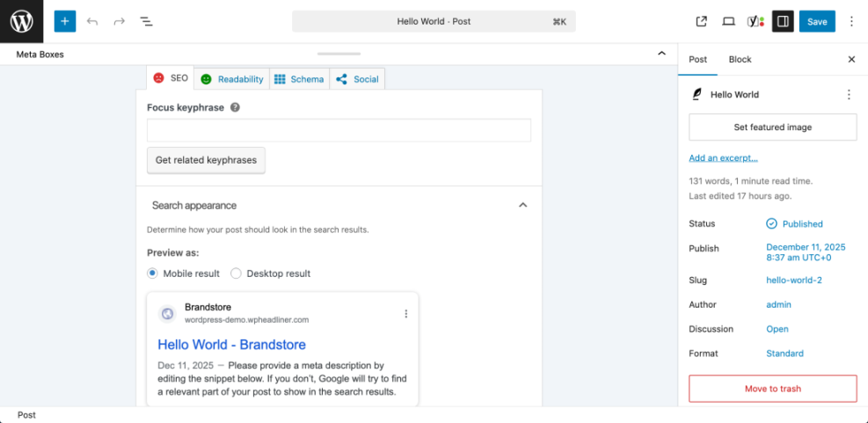Change the Published status
The image size is (868, 423).
794,223
